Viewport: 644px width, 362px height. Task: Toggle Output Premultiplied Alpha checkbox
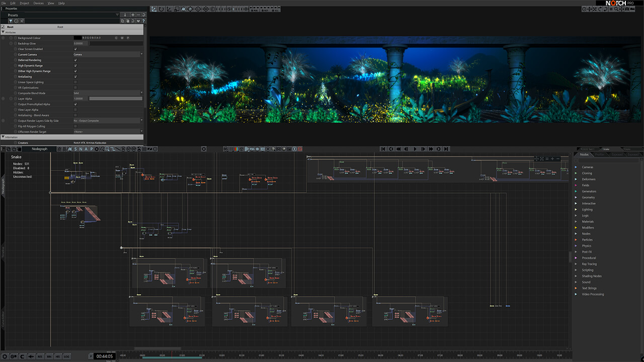point(75,104)
